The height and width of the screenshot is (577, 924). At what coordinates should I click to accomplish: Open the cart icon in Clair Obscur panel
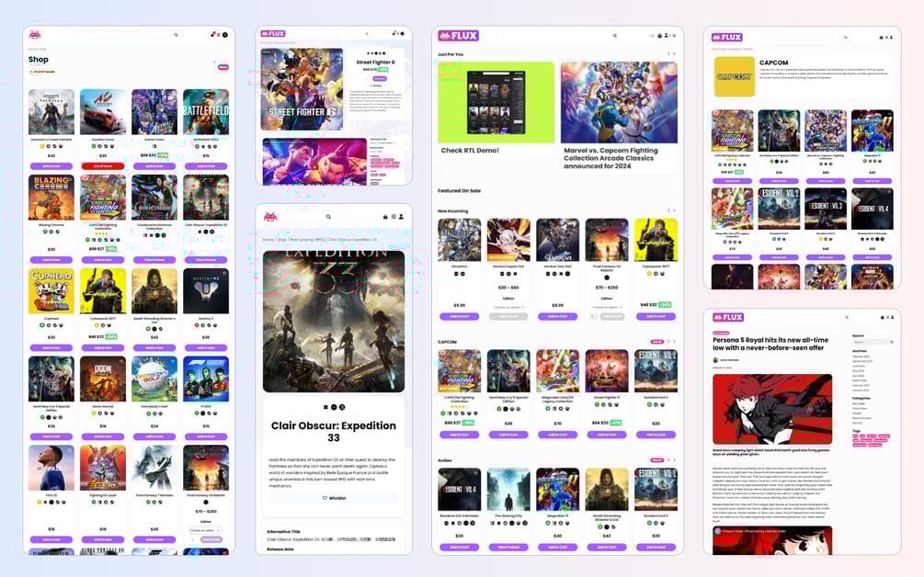(386, 217)
